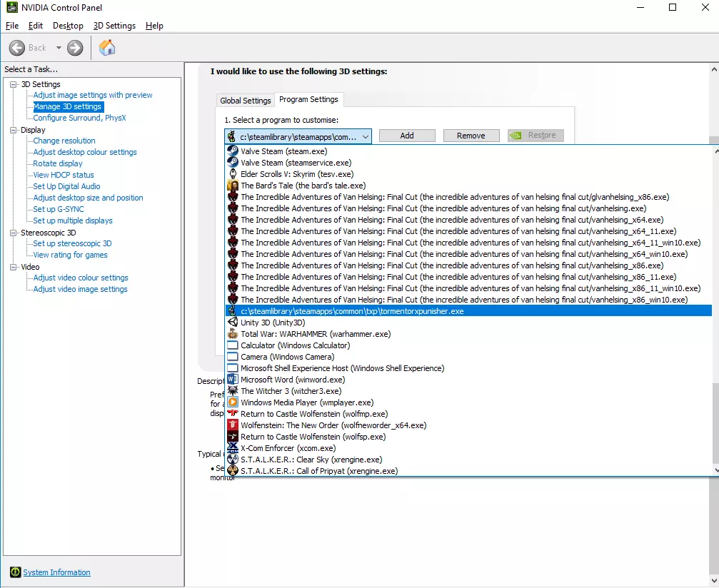Select the Windows Media Player icon entry
This screenshot has height=588, width=719.
click(232, 402)
